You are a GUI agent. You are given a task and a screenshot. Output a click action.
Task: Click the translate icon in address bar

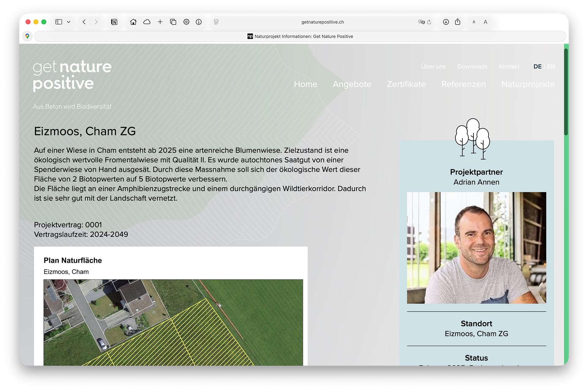pos(421,22)
